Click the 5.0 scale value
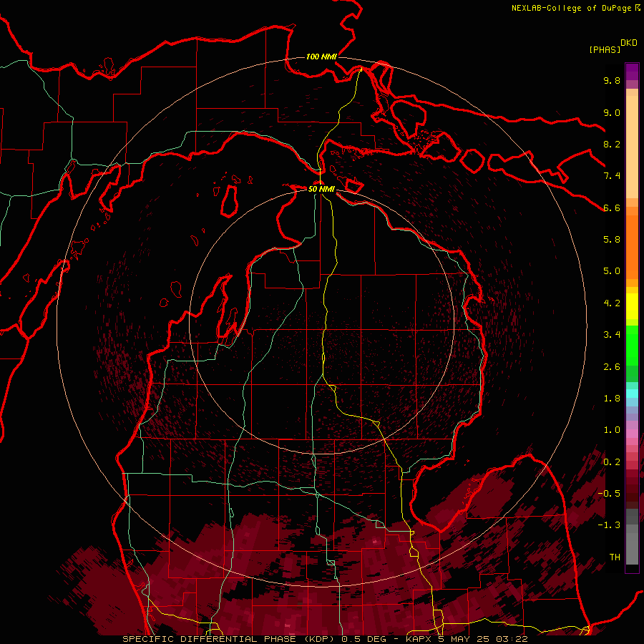This screenshot has width=644, height=644. click(612, 271)
